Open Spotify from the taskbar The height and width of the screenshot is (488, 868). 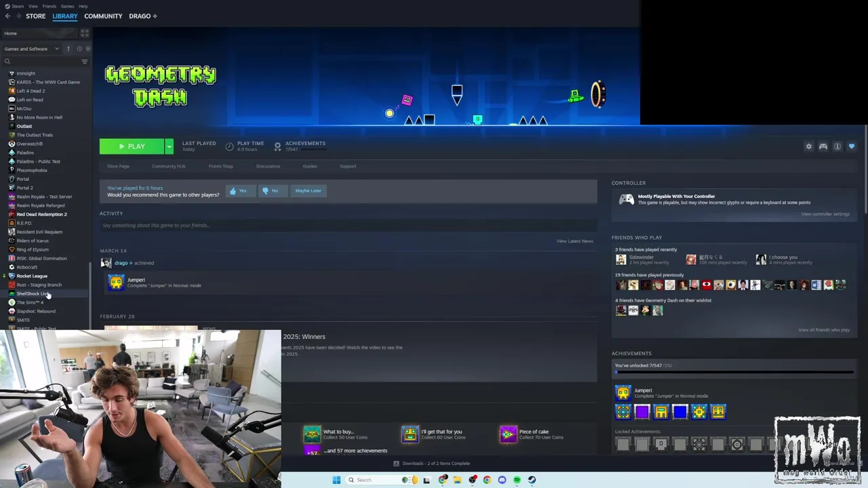pos(517,480)
